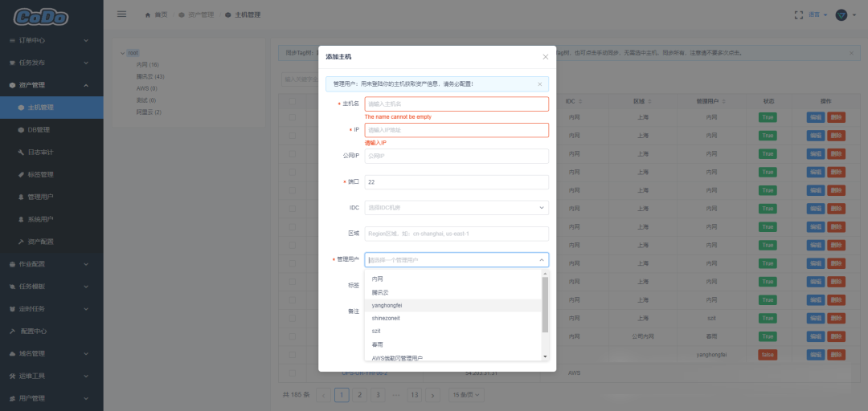The height and width of the screenshot is (411, 868).
Task: Open the IDC机房 select dropdown
Action: (x=456, y=208)
